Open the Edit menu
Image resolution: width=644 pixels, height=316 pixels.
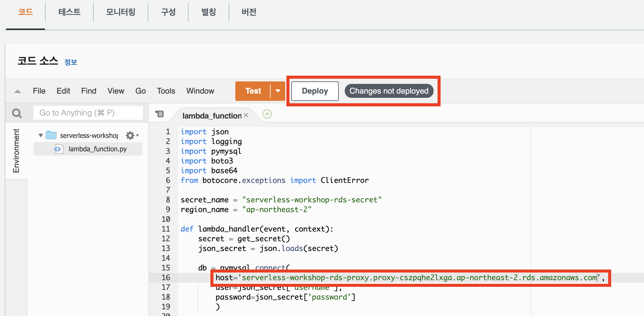(x=63, y=91)
